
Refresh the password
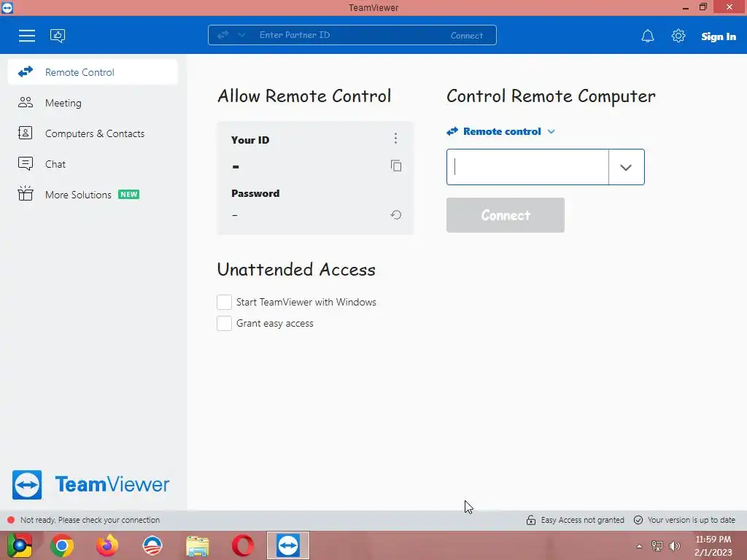pos(396,215)
